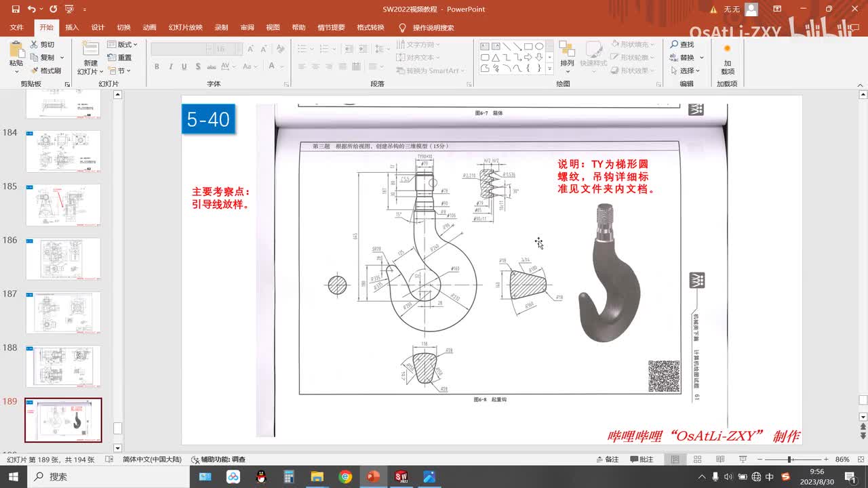Toggle text Shadow (S) button

[197, 66]
